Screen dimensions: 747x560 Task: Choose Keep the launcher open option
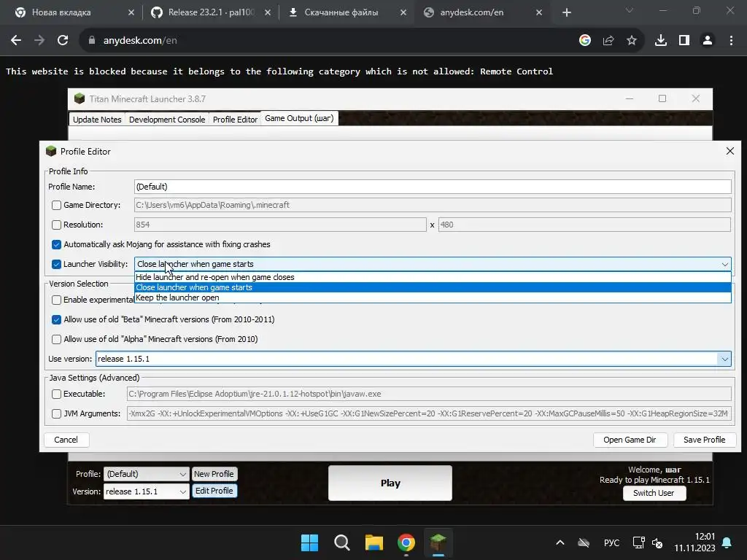point(433,297)
